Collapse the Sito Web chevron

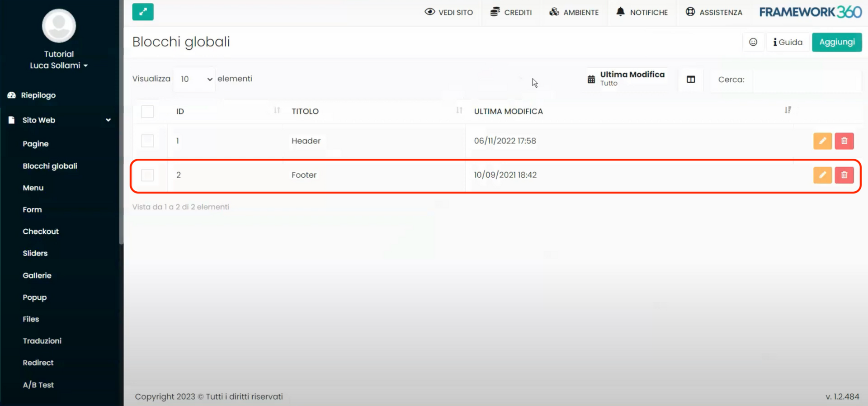[x=108, y=120]
